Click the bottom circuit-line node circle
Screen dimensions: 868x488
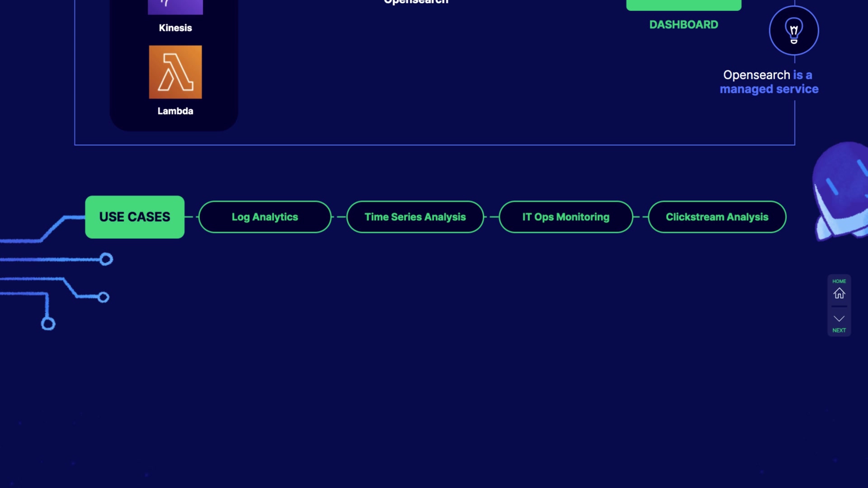coord(48,324)
